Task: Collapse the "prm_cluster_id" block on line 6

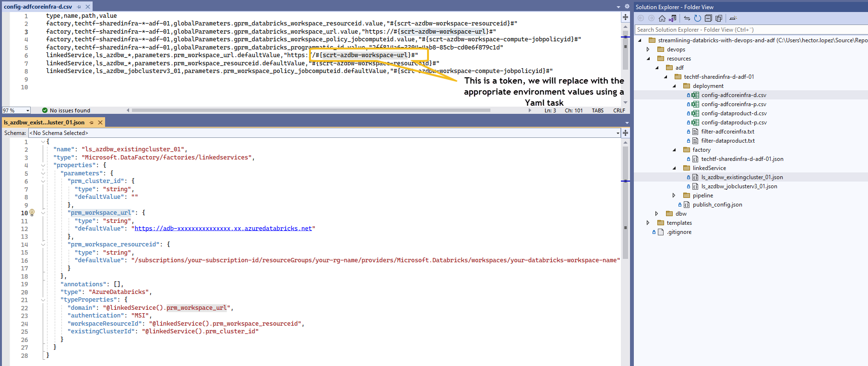Action: 43,181
